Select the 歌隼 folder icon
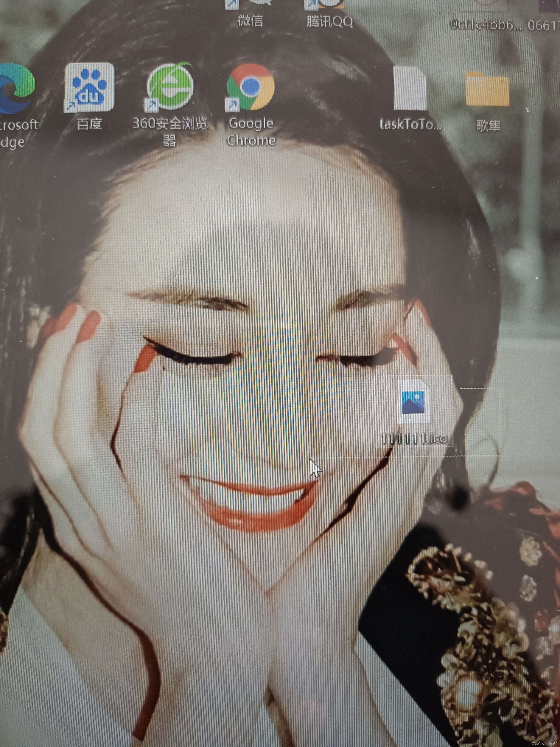560x747 pixels. point(487,89)
